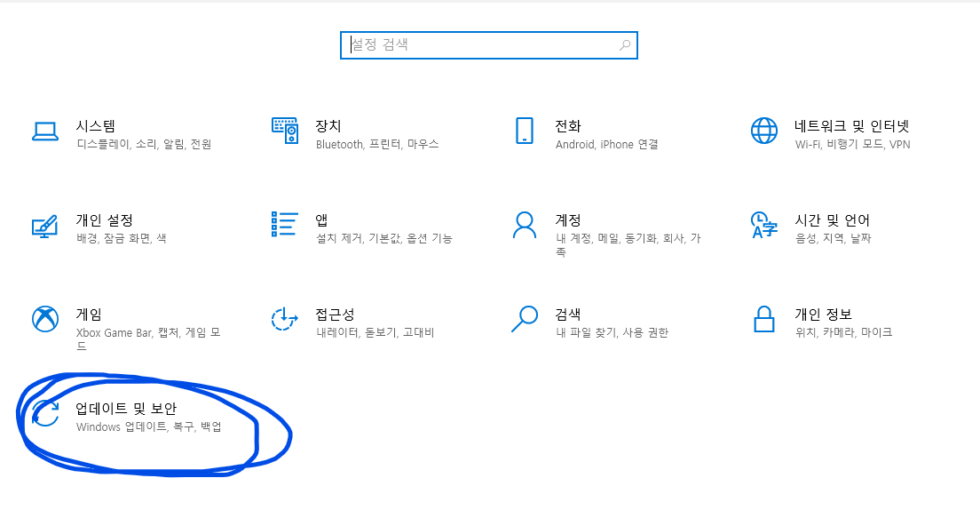The image size is (980, 510).
Task: Click 'Bluetooth, 프린터, 마우스' description
Action: tap(377, 145)
